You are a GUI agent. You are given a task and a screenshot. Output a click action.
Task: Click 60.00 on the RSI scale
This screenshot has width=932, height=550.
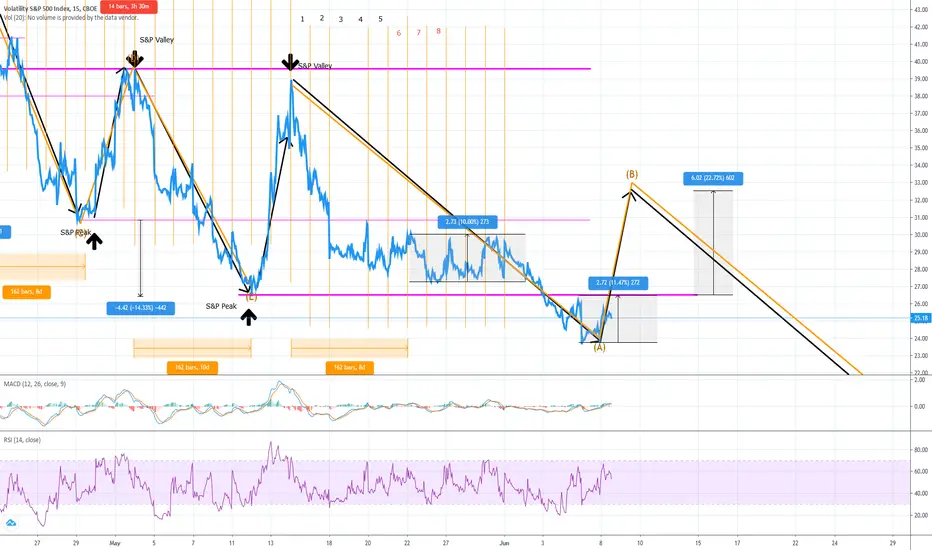(921, 472)
